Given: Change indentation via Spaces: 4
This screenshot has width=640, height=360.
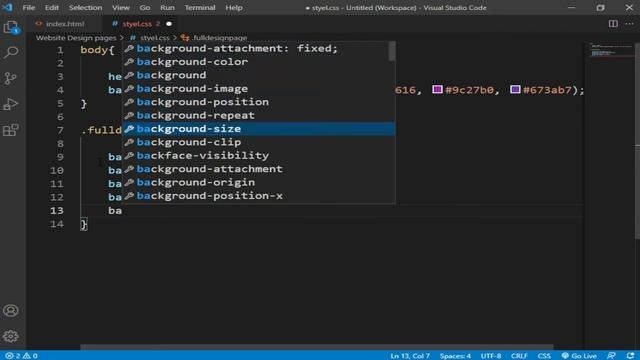Looking at the screenshot, I should 455,356.
